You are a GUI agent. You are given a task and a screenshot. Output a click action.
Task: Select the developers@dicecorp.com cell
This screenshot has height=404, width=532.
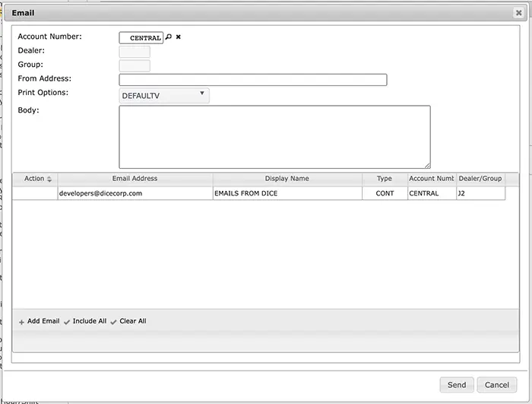click(x=135, y=193)
